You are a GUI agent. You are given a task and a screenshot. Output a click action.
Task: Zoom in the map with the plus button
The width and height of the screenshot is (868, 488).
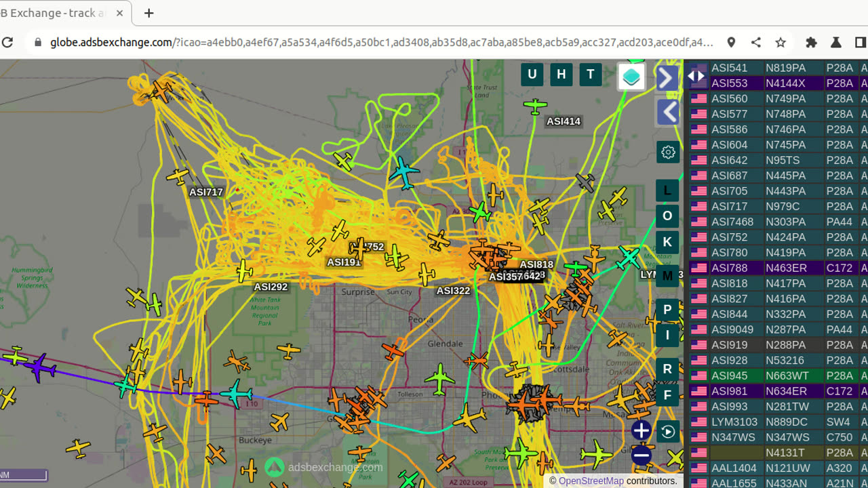pyautogui.click(x=641, y=430)
